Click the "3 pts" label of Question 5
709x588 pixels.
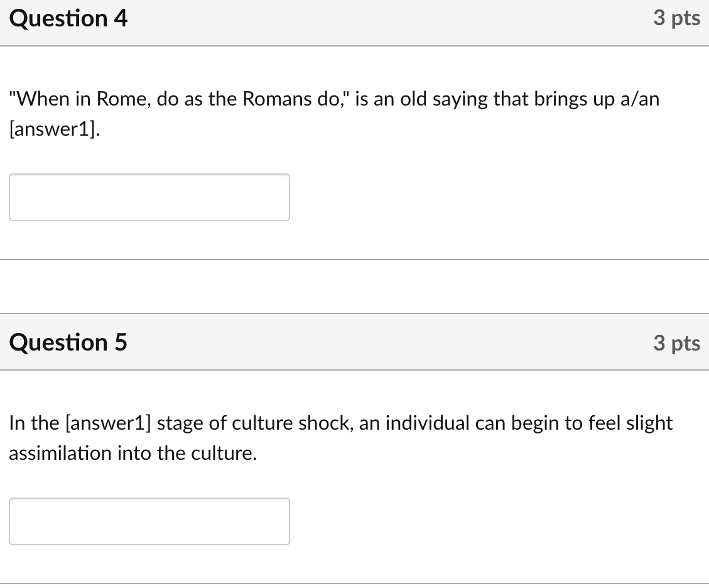point(676,343)
